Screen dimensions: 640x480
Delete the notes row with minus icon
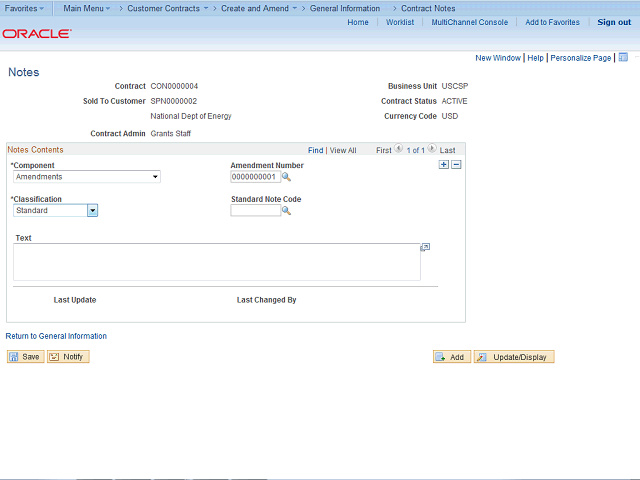pyautogui.click(x=456, y=164)
